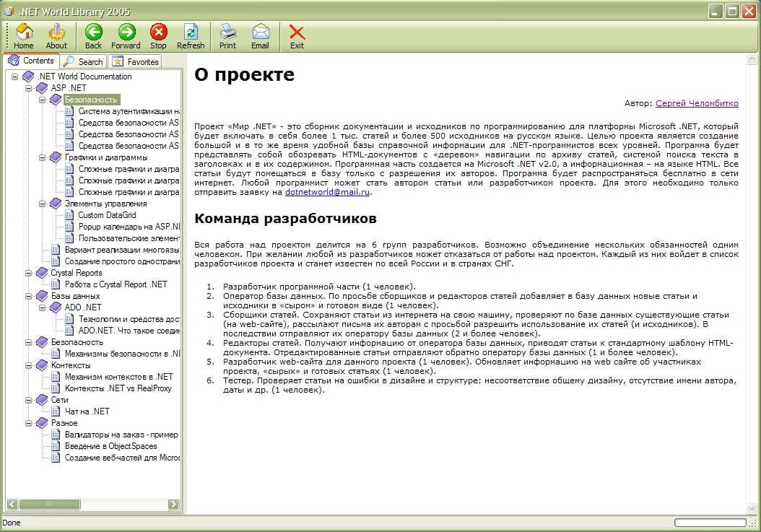This screenshot has width=761, height=532.
Task: Open Механизмы безопасности в .NET article
Action: (x=122, y=354)
